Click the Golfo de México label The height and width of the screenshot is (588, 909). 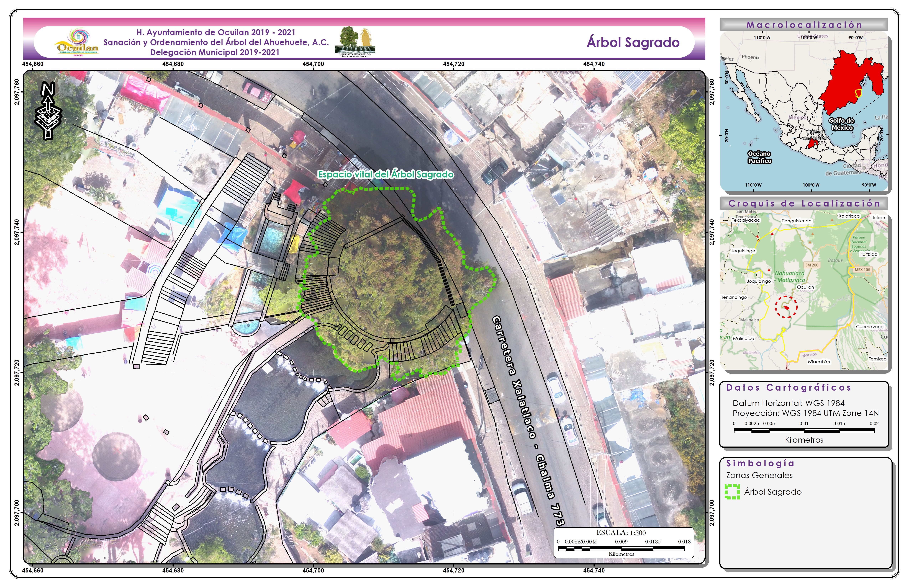click(841, 124)
